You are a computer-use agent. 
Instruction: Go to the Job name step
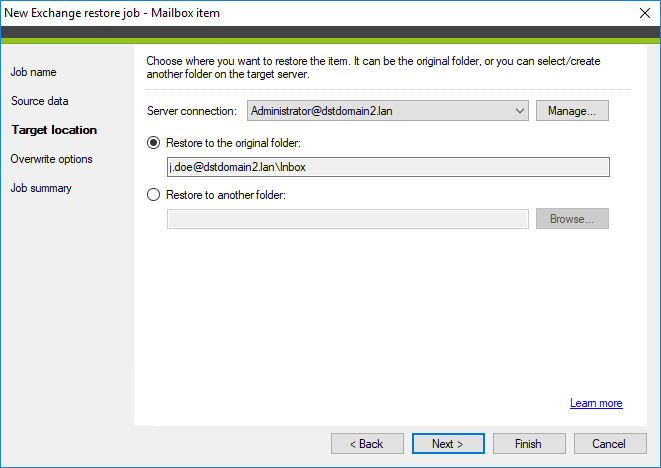tap(33, 73)
